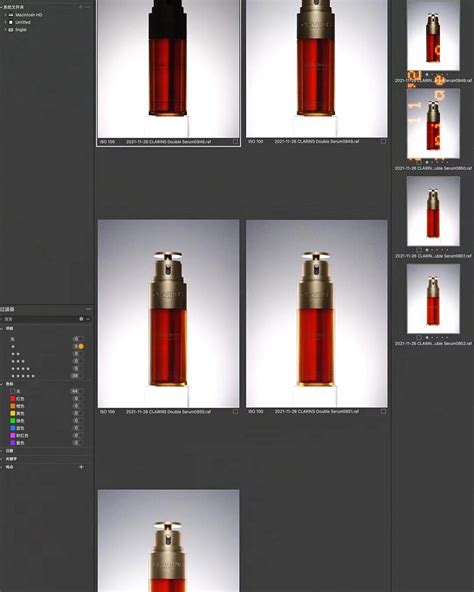Tick the checkbox beside Serum0851.raf in viewer
The width and height of the screenshot is (474, 592).
pos(383,411)
